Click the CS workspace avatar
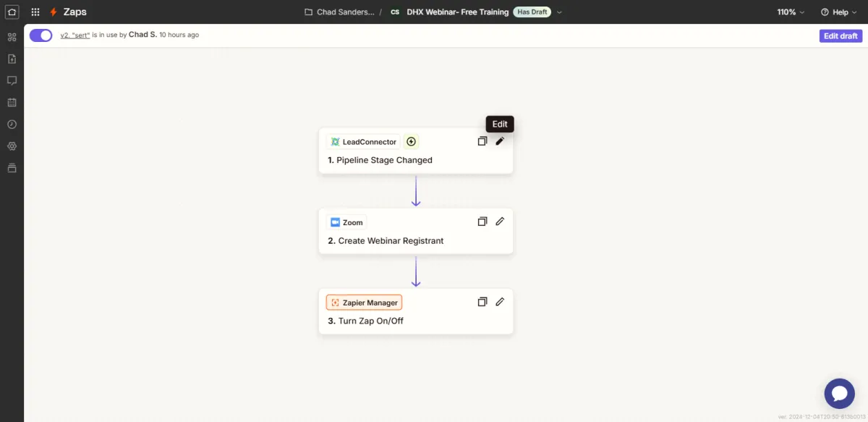The width and height of the screenshot is (868, 422). click(x=394, y=12)
